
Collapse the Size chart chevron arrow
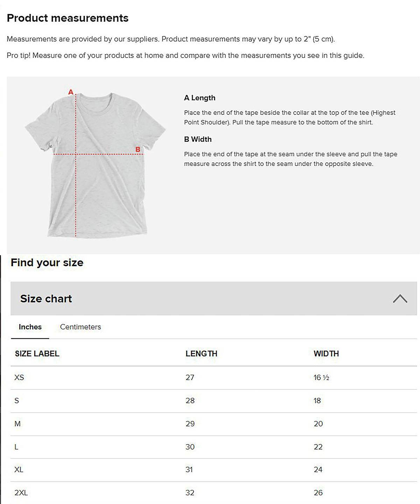point(400,299)
